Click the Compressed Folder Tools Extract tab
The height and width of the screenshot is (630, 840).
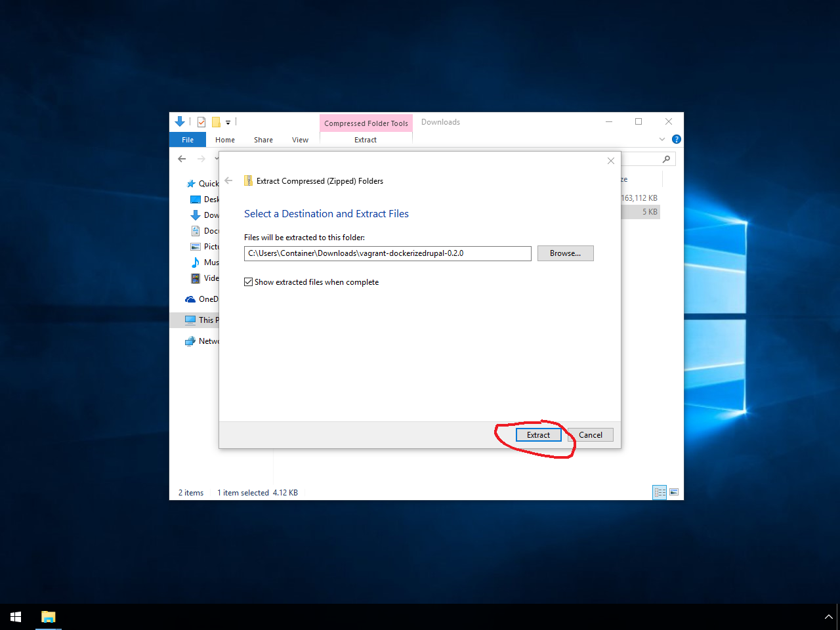[x=366, y=140]
